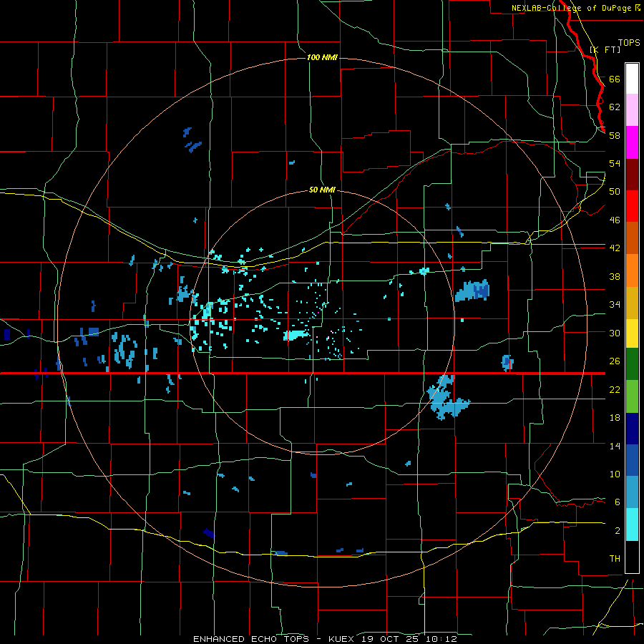Pick the navy blue legend swatch
The width and height of the screenshot is (644, 644).
(632, 429)
